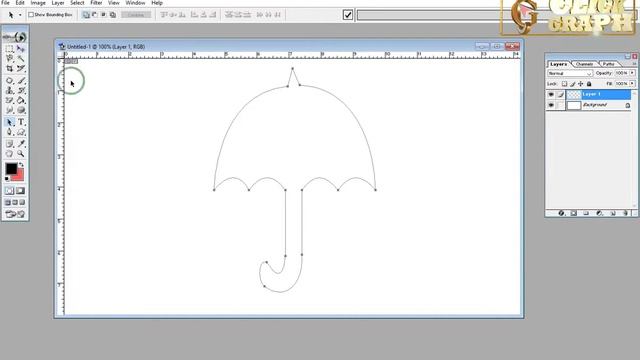Open the Help menu
Viewport: 640px width, 360px height.
(157, 3)
